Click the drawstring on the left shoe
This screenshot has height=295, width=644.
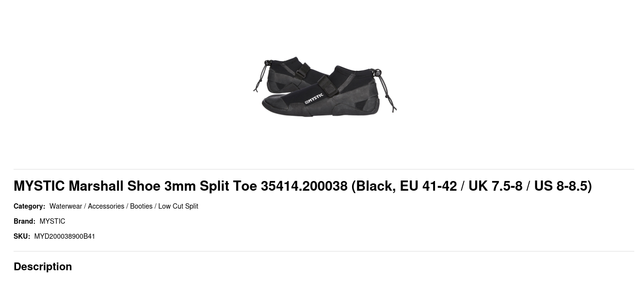pyautogui.click(x=262, y=75)
